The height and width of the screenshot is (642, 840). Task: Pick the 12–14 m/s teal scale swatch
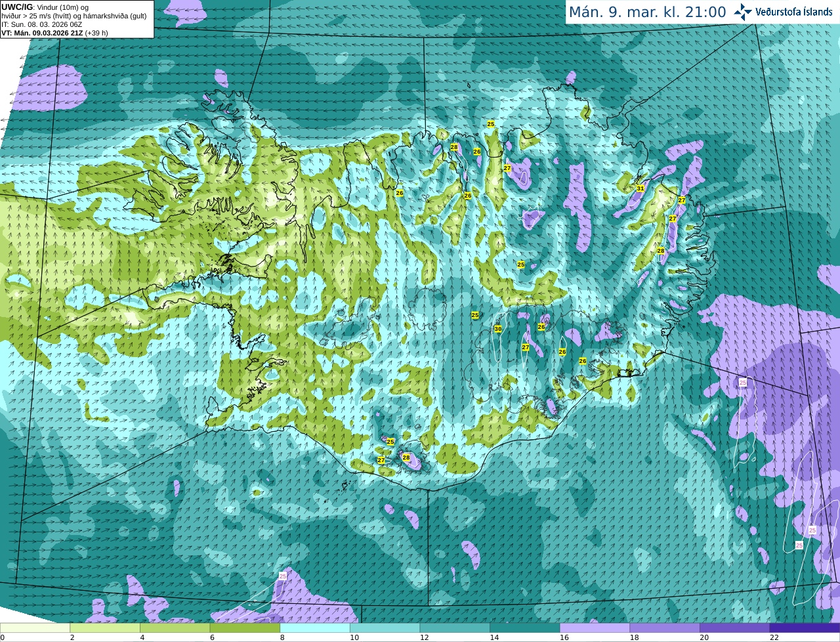click(x=455, y=628)
